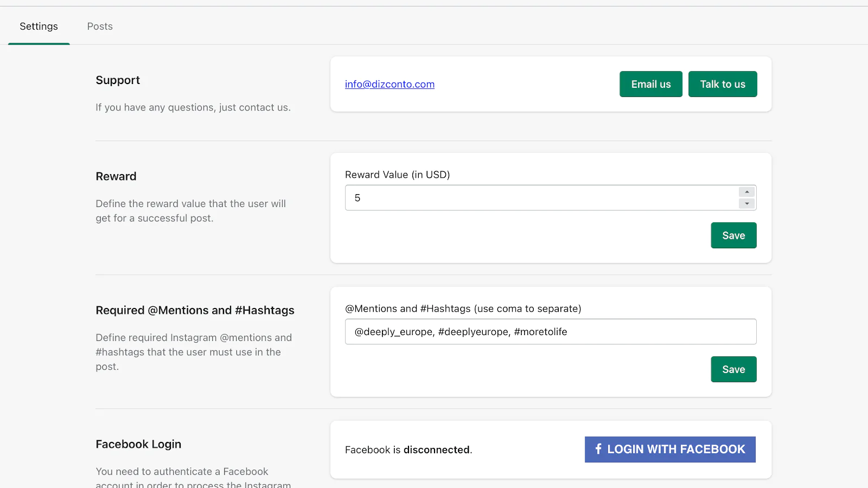The width and height of the screenshot is (868, 488).
Task: Click the Required @Mentions and #Hashtags heading
Action: [x=195, y=310]
